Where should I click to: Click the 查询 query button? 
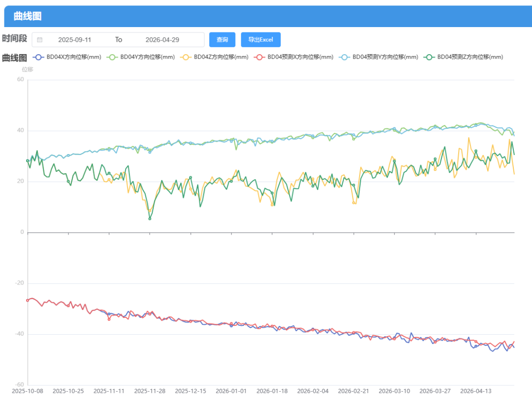point(222,40)
